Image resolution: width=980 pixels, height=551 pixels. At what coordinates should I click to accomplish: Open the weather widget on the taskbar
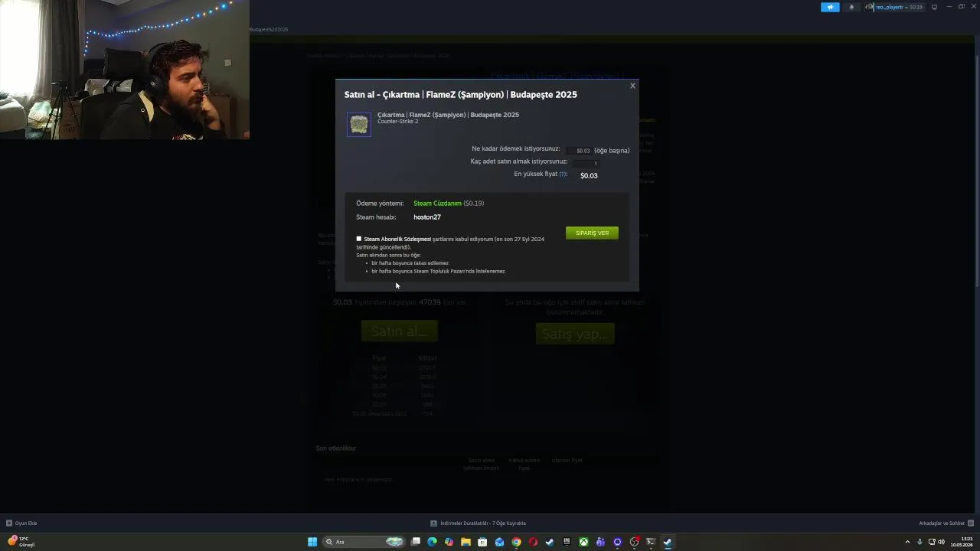click(x=21, y=542)
